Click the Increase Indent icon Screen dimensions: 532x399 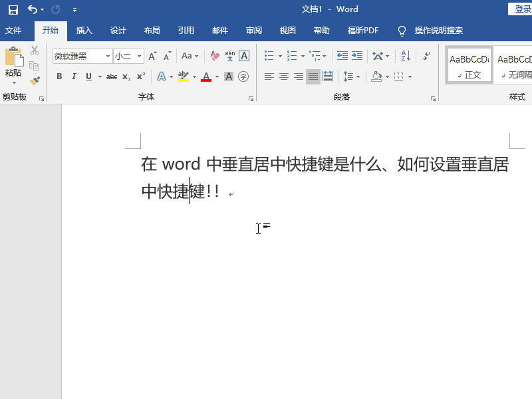pyautogui.click(x=357, y=56)
